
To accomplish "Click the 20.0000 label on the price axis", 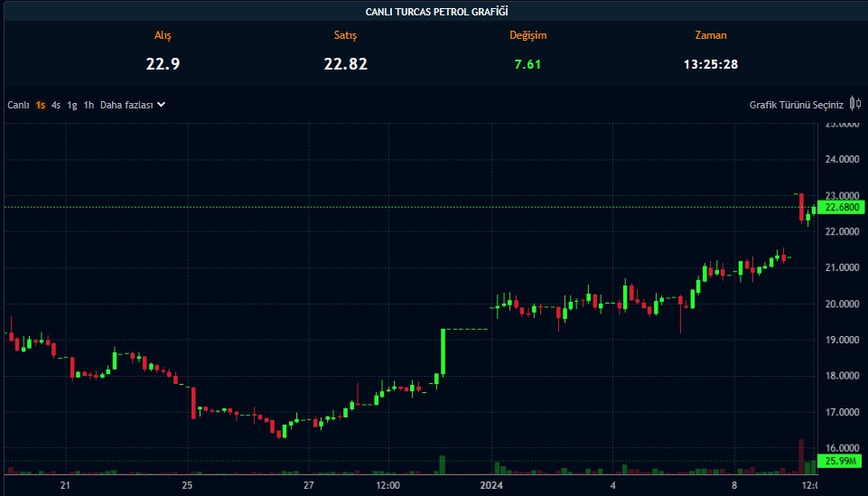I will tap(842, 304).
